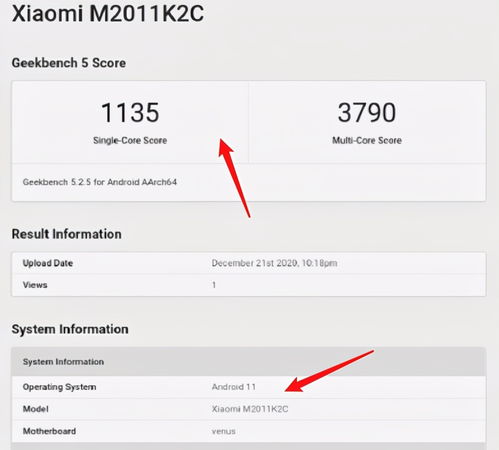Select the Geekbench 5 Score heading
This screenshot has height=450, width=499.
69,63
